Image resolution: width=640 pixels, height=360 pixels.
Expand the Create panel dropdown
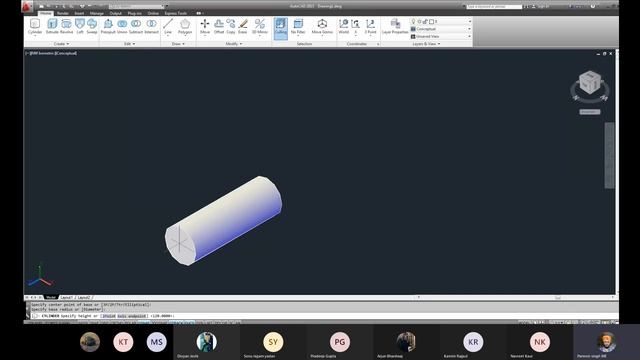pyautogui.click(x=61, y=44)
